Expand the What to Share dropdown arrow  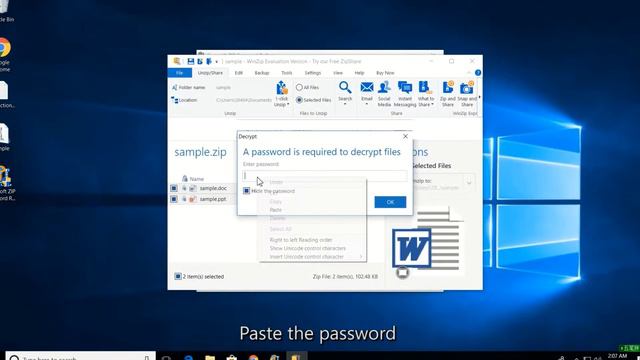point(432,105)
